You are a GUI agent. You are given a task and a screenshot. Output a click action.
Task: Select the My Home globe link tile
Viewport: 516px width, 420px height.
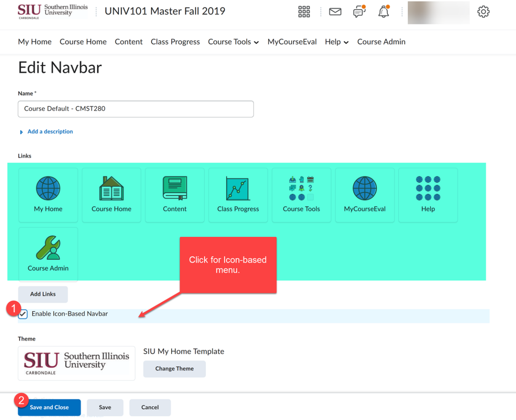pyautogui.click(x=48, y=195)
